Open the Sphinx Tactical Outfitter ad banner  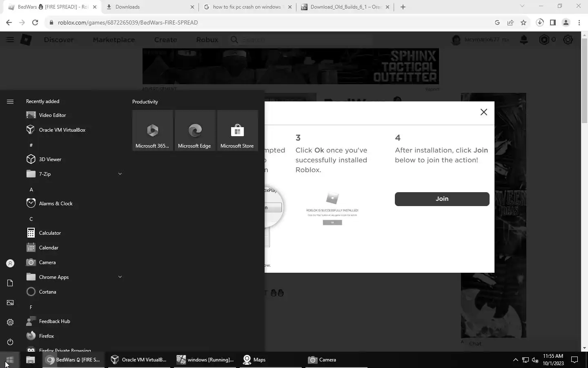(291, 66)
